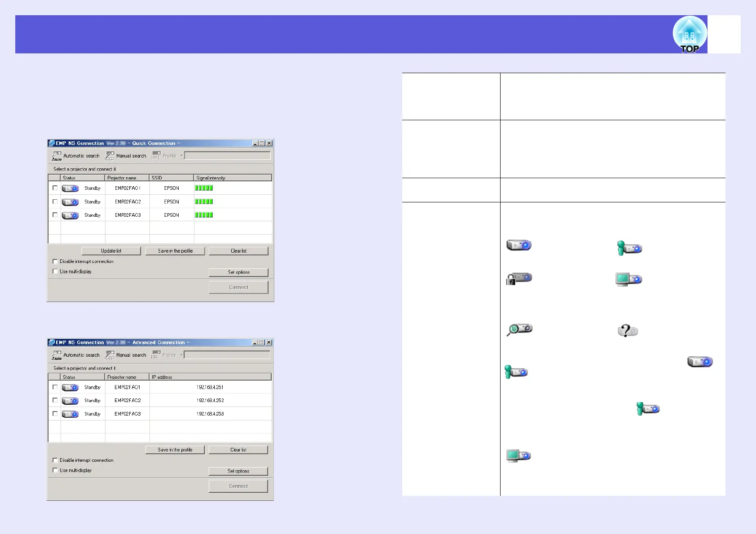This screenshot has width=756, height=534.
Task: Select IP address 192.168.4.253
Action: 210,414
